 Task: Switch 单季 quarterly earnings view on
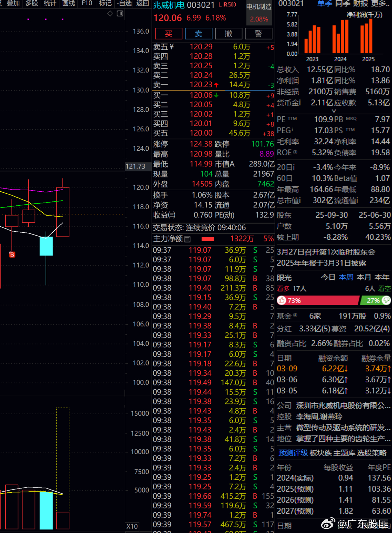tap(325, 4)
